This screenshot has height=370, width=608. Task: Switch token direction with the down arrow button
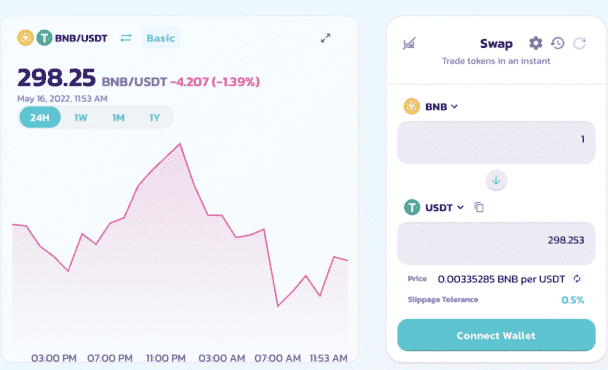coord(496,180)
